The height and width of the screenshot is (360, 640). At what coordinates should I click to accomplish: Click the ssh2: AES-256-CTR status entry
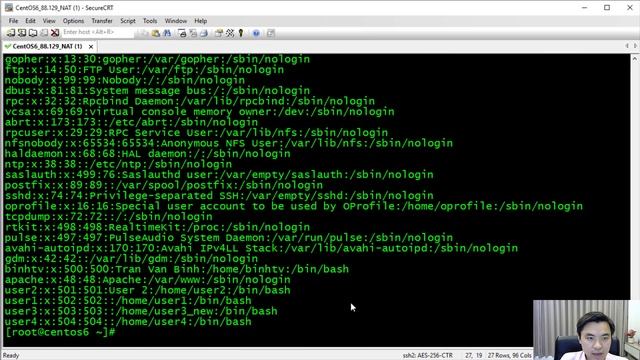coord(427,356)
